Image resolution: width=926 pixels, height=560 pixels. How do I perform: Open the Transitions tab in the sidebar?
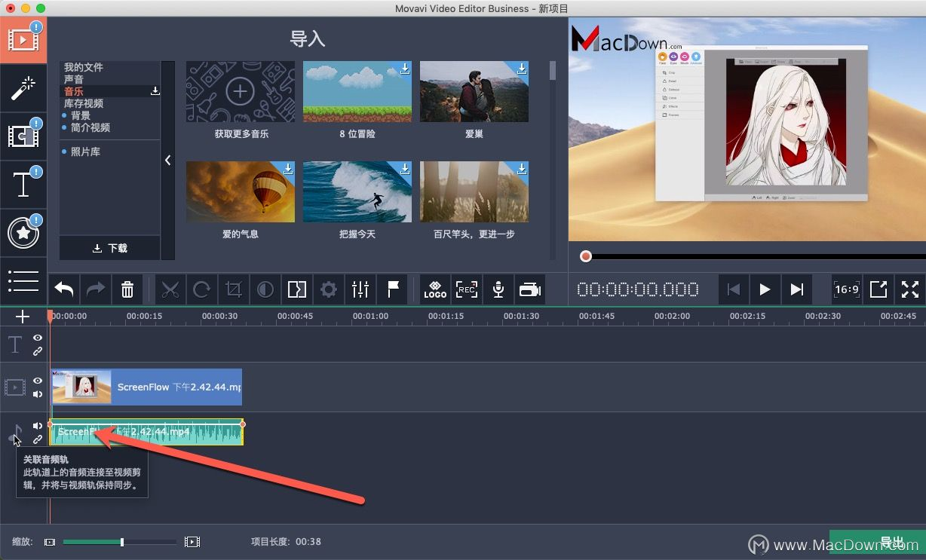click(x=23, y=136)
